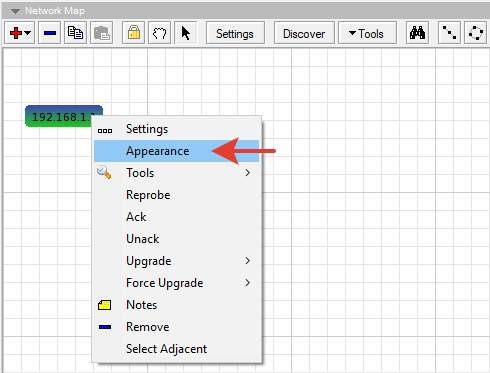Choose Ack in the context menu
The width and height of the screenshot is (490, 373).
pos(177,217)
